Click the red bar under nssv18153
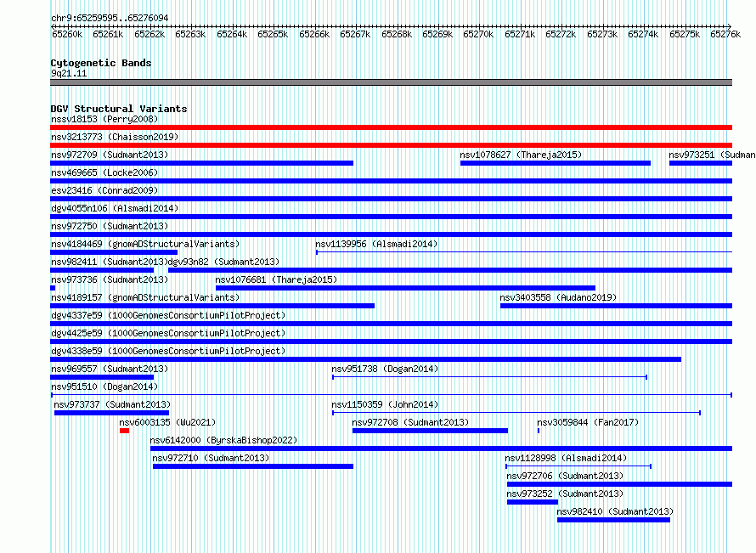This screenshot has width=756, height=553. [x=391, y=127]
